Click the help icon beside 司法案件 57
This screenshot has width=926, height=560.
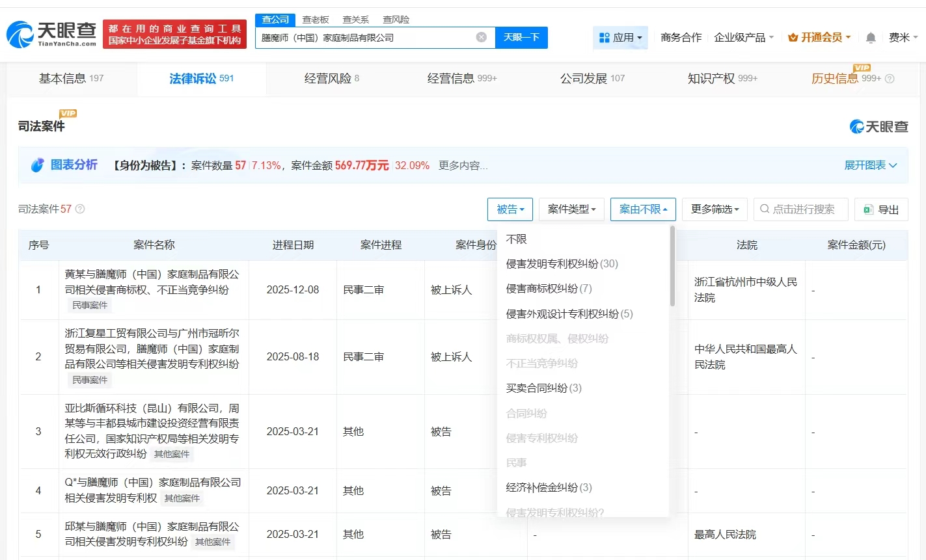click(80, 209)
